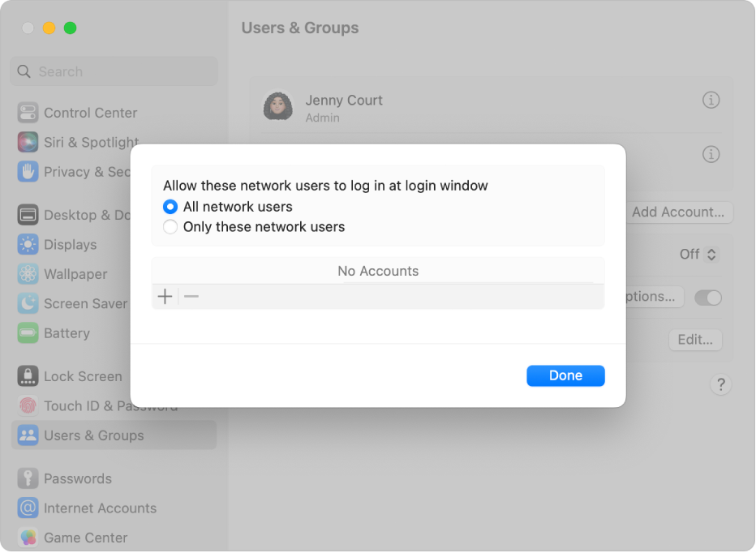Click the Lock Screen sidebar icon
This screenshot has width=756, height=553.
pos(28,376)
